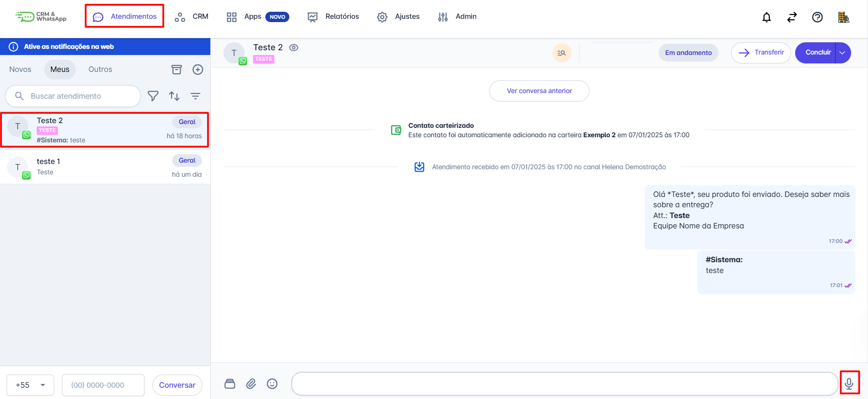Start new atendimento with plus icon
The image size is (868, 399).
(198, 70)
